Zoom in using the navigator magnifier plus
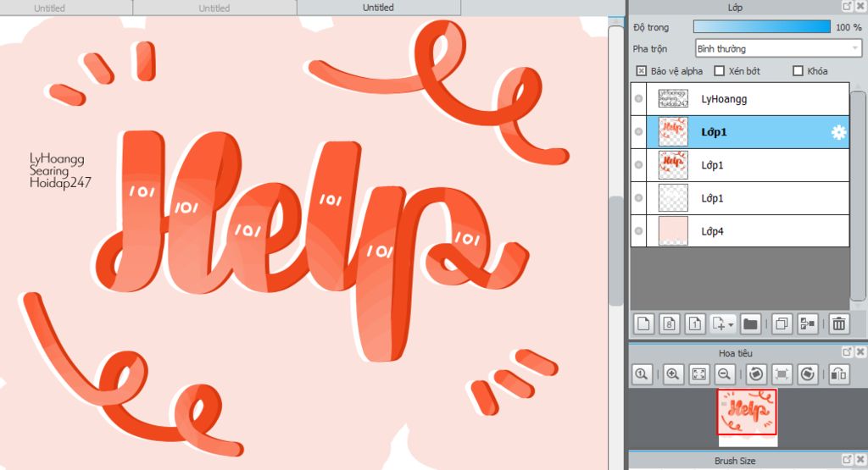 [673, 374]
